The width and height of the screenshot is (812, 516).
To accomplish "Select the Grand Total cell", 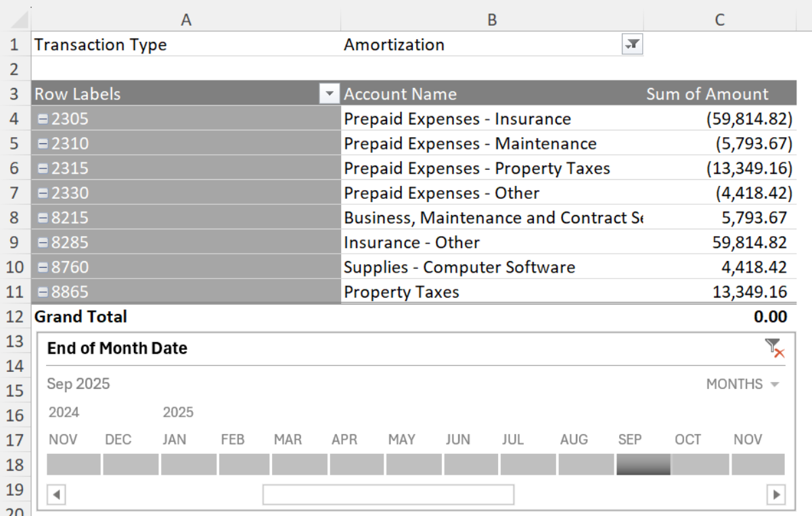I will point(81,316).
